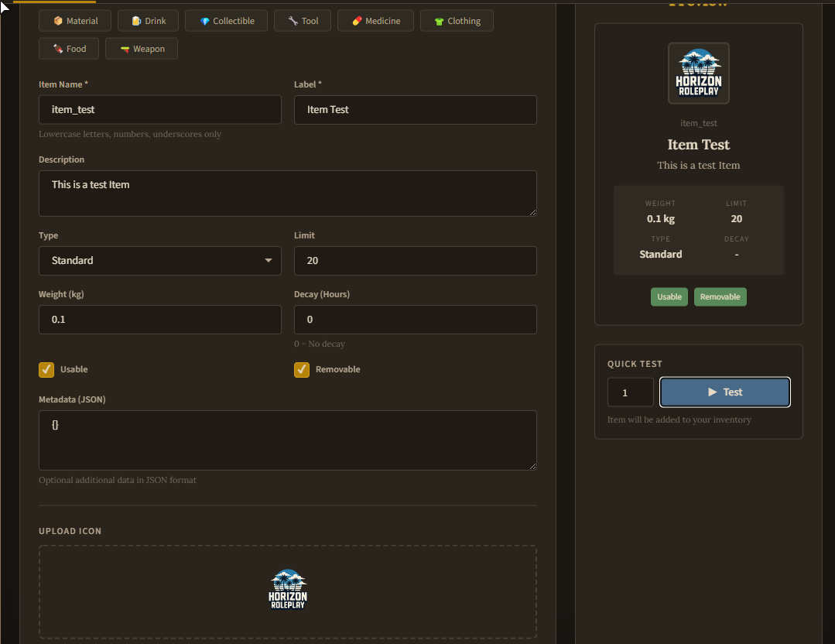Click the Removable badge in the preview
The height and width of the screenshot is (644, 835).
tap(720, 296)
